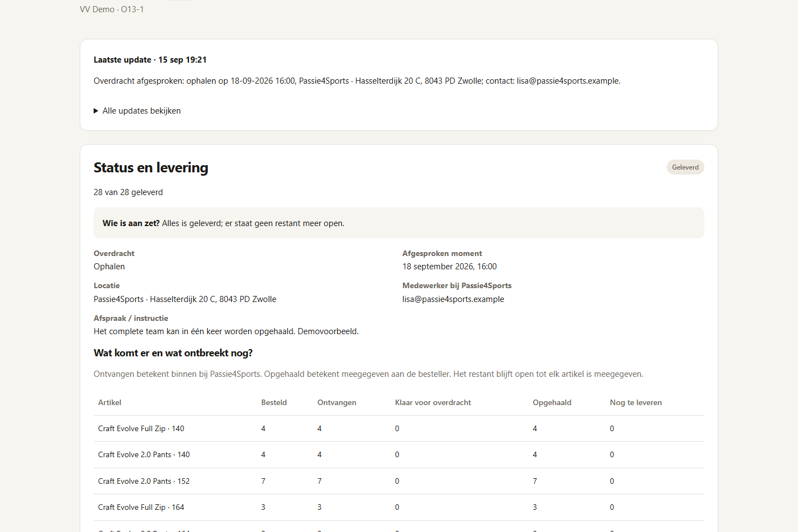Click Besteld value in Full Zip · 140 row

point(263,428)
